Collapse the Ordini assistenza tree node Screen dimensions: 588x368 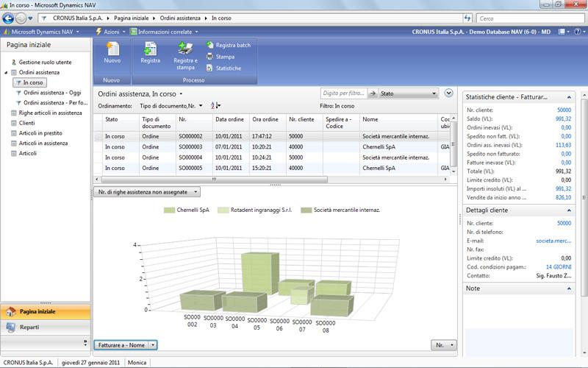pyautogui.click(x=6, y=72)
